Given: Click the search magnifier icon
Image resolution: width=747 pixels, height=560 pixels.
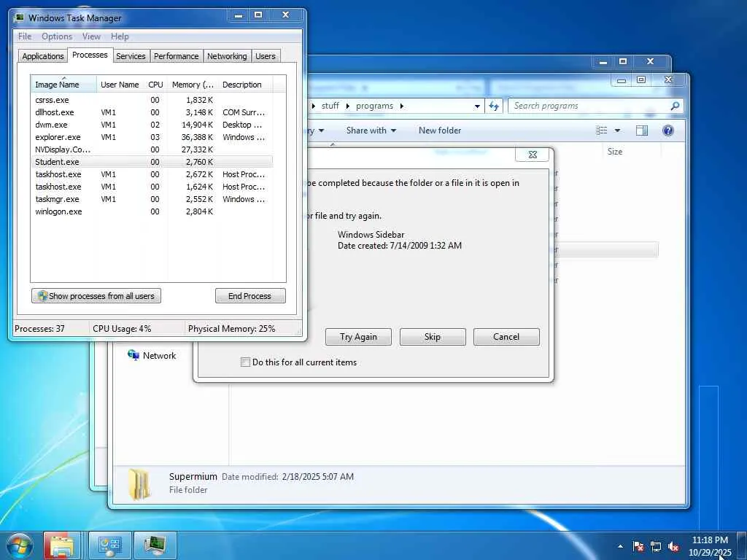Looking at the screenshot, I should pos(675,106).
